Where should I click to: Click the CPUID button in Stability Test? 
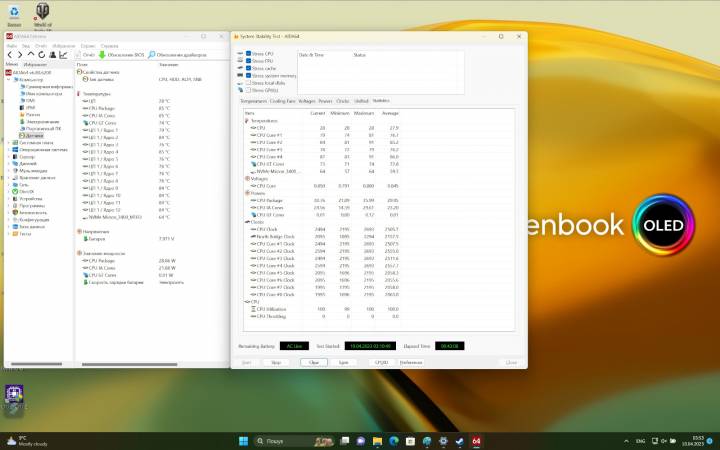(x=382, y=362)
